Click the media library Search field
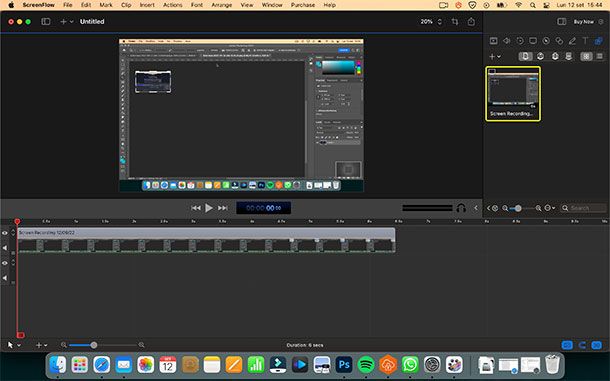 click(x=584, y=208)
